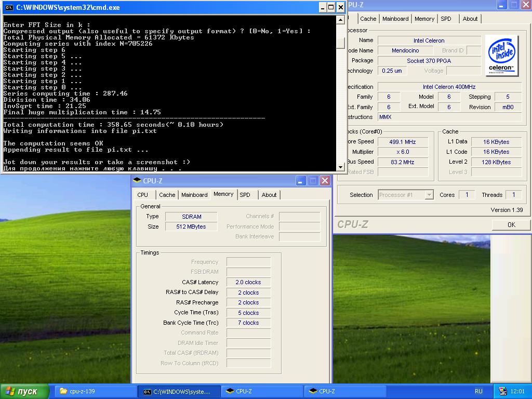Click the L1 Data 16 KBytes value

coord(496,142)
